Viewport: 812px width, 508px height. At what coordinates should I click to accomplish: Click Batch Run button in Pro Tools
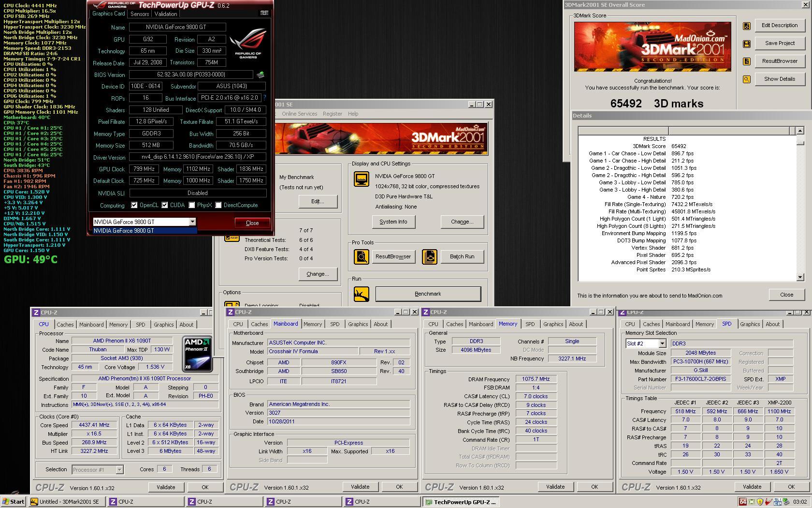[462, 257]
